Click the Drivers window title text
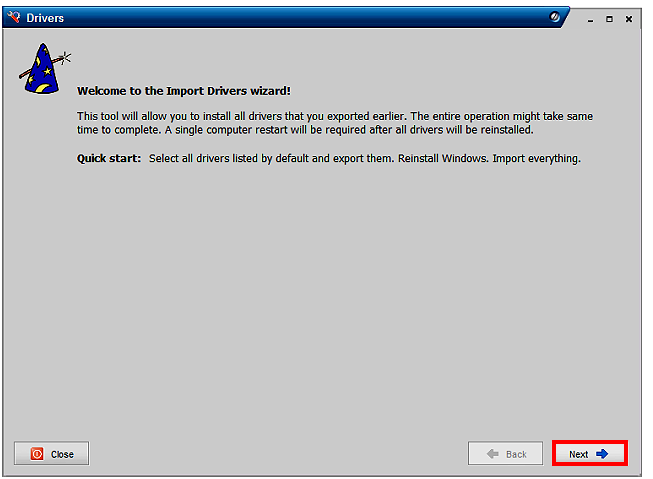This screenshot has height=479, width=653. 45,18
